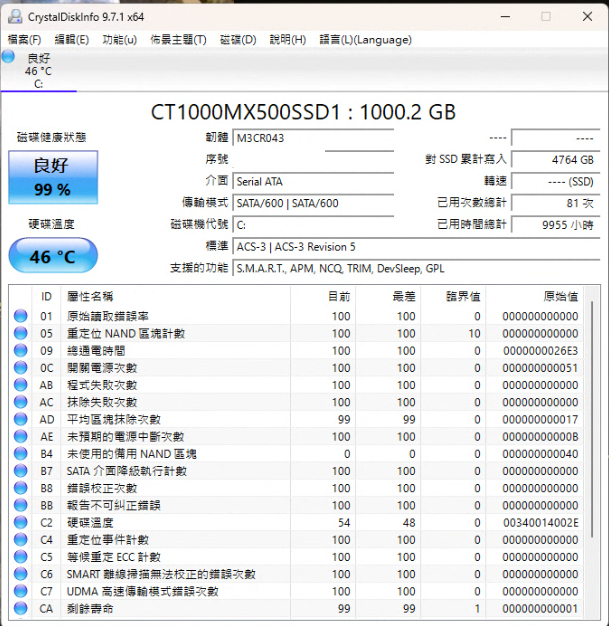Select the row 剩餘壽命
The image size is (609, 626).
coord(296,608)
